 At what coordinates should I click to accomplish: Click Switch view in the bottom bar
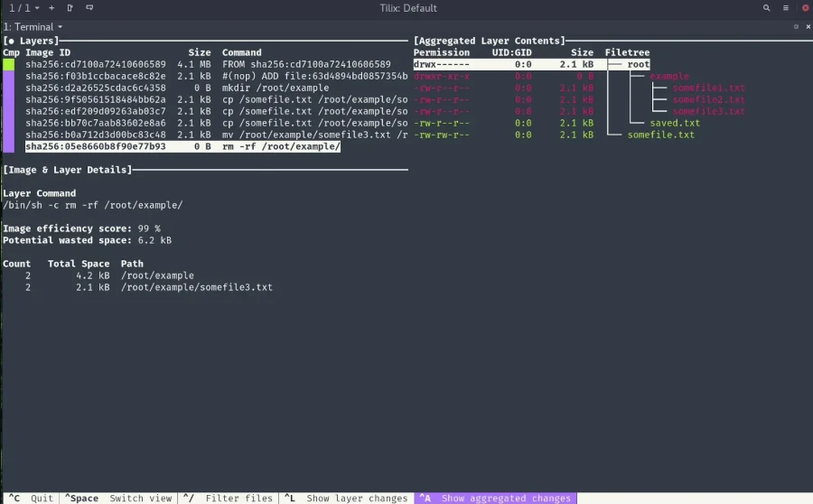tap(118, 498)
